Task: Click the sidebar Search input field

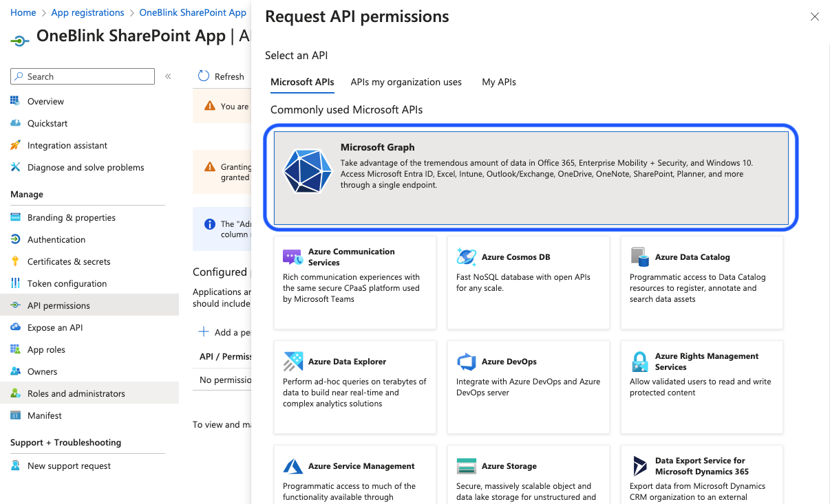Action: (83, 76)
